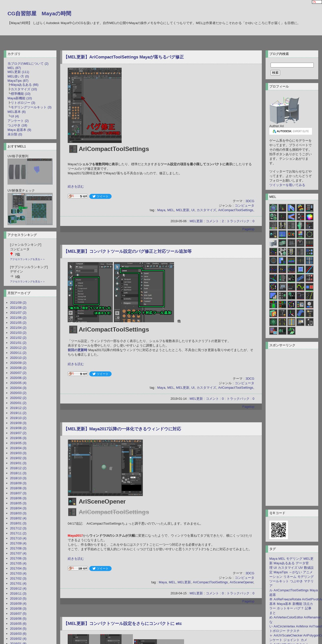This screenshot has height=644, width=322.
Task: Click the 9 拍手 clap button
Action: (77, 374)
